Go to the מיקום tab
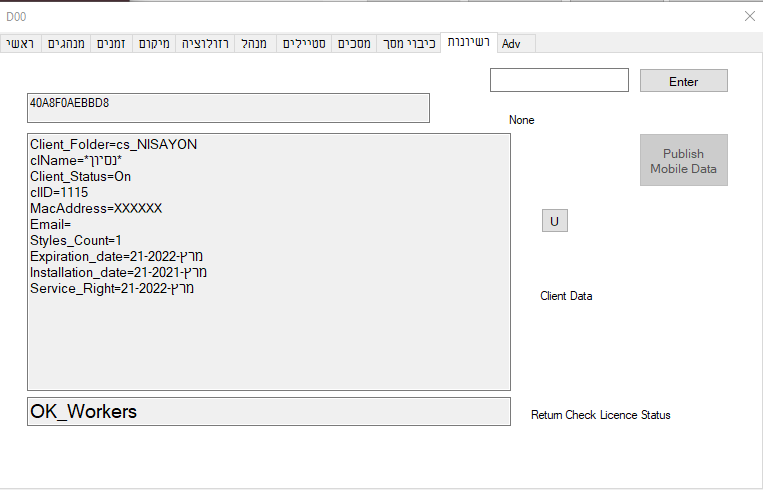This screenshot has height=490, width=763. (x=153, y=44)
